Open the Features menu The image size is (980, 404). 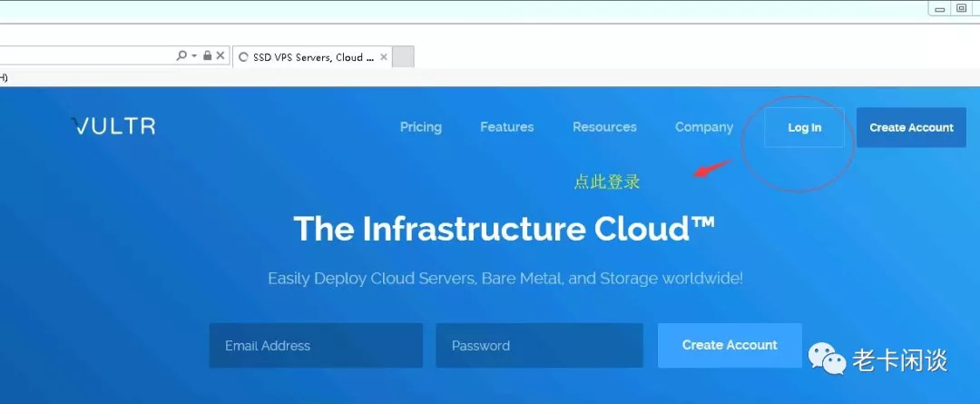(x=507, y=127)
